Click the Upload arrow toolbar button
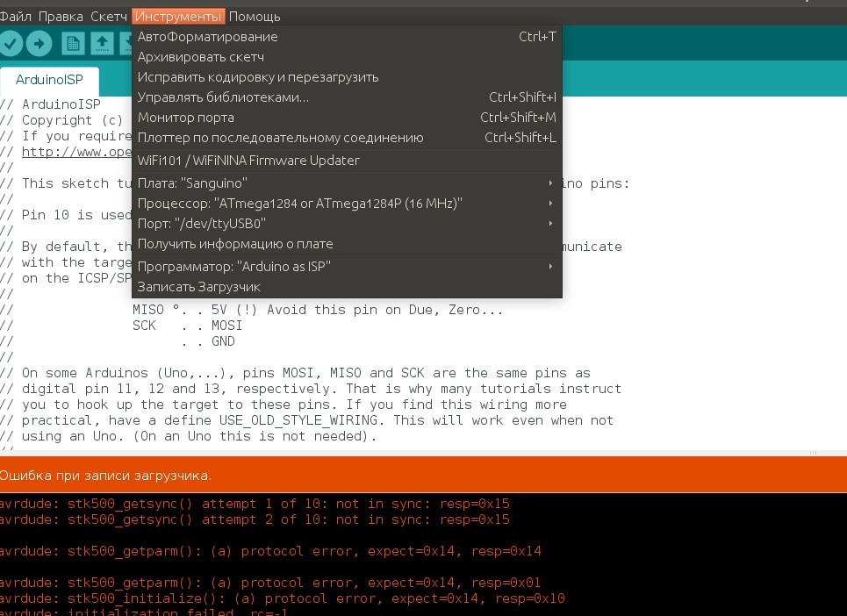The image size is (847, 616). 39,44
